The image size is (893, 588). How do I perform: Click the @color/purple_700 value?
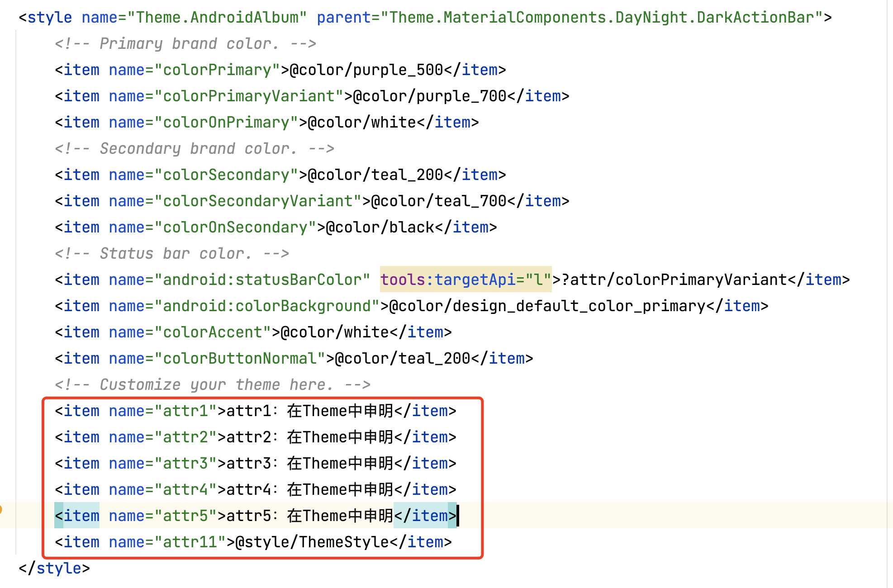point(430,96)
